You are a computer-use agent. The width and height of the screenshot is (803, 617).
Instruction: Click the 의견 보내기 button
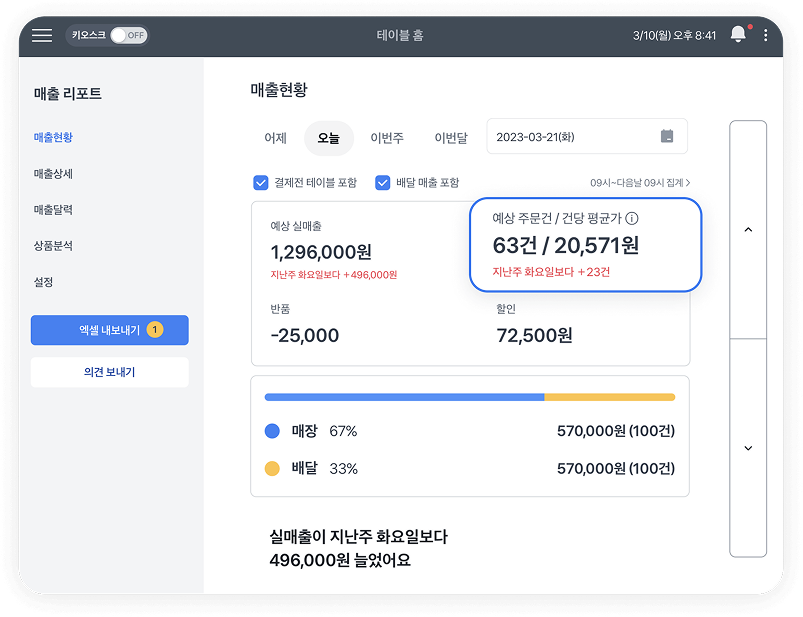(x=110, y=372)
